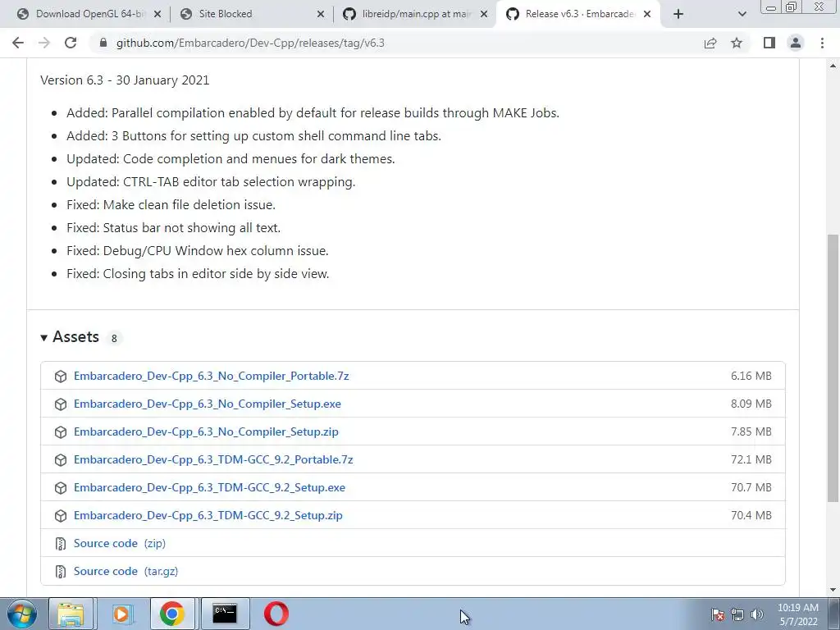Click the 70.7 MB file size text
The height and width of the screenshot is (630, 840).
[751, 487]
